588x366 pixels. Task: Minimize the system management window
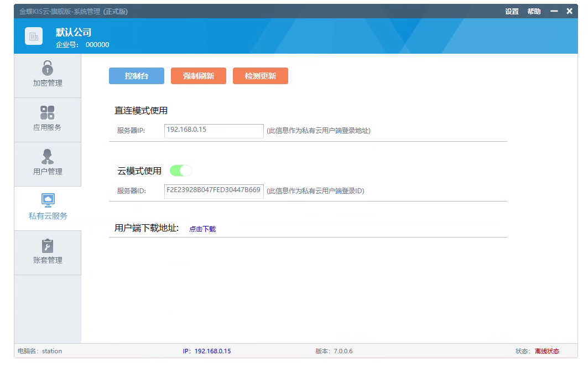tap(554, 11)
